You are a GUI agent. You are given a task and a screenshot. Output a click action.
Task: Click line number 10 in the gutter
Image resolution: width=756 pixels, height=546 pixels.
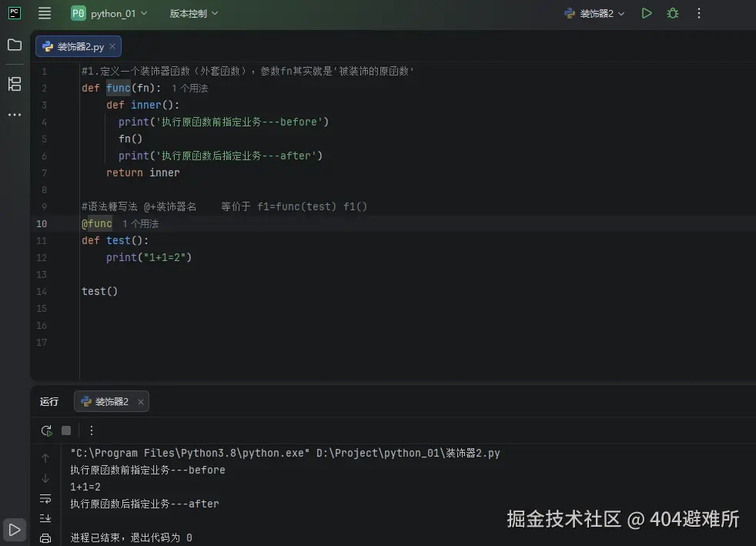point(42,224)
